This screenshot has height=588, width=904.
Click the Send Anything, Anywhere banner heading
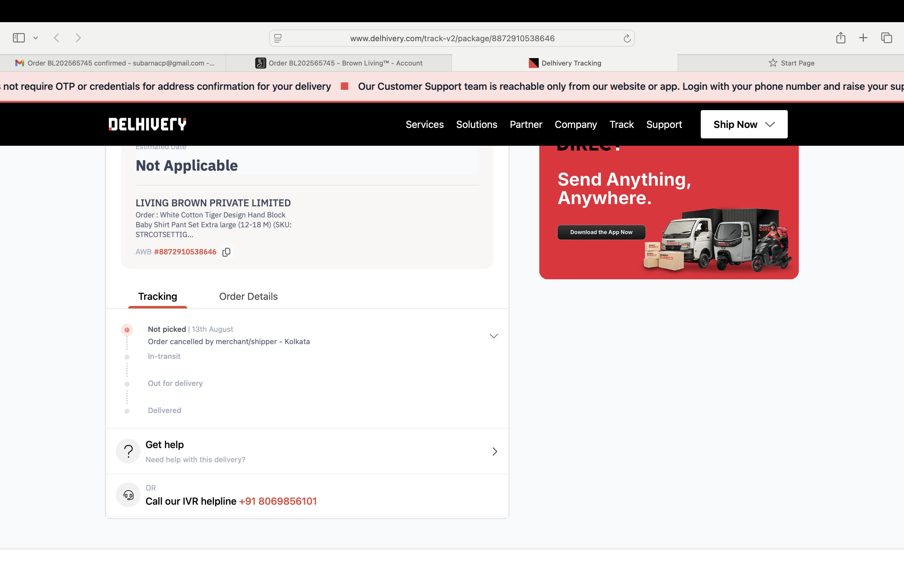click(x=624, y=189)
